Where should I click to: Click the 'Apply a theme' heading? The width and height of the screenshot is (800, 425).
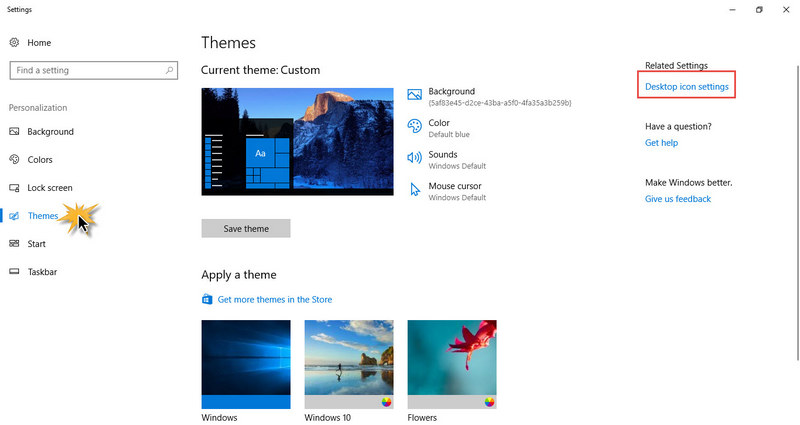coord(239,275)
